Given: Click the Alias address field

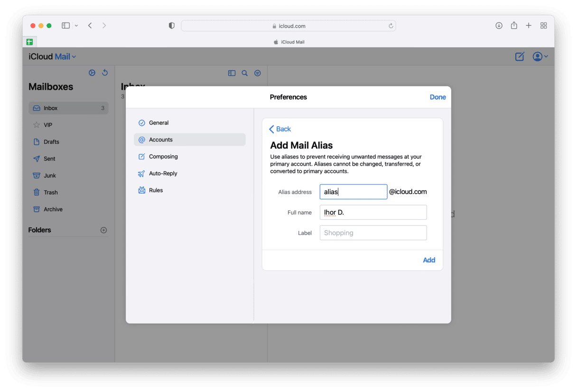Looking at the screenshot, I should (354, 192).
